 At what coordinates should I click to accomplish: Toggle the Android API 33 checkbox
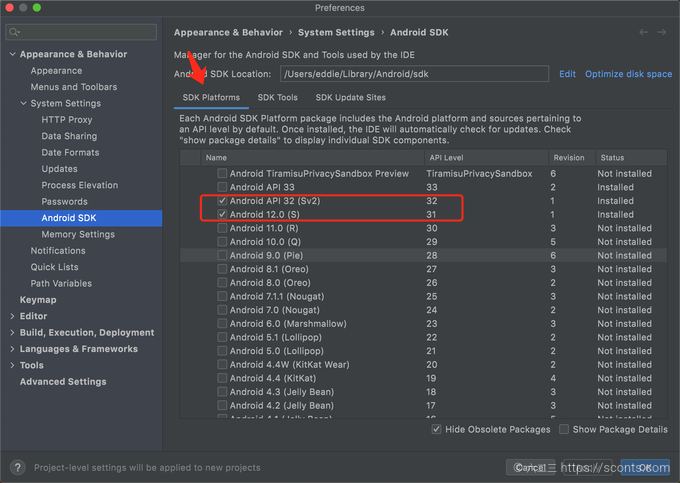tap(222, 187)
